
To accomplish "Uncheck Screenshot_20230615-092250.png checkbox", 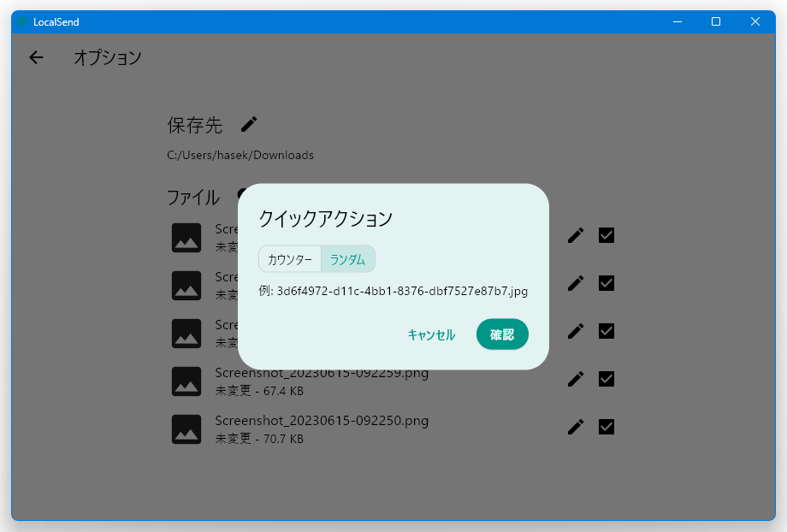I will pos(607,427).
